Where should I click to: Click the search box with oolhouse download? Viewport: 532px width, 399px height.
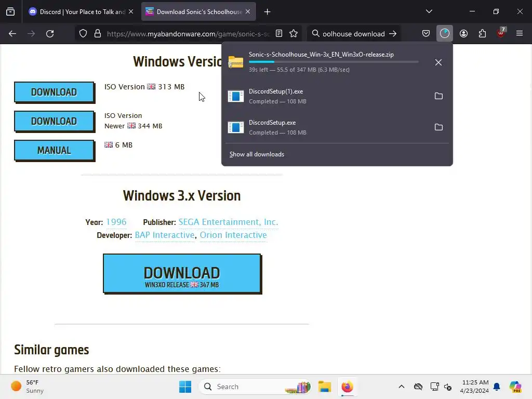tap(353, 34)
